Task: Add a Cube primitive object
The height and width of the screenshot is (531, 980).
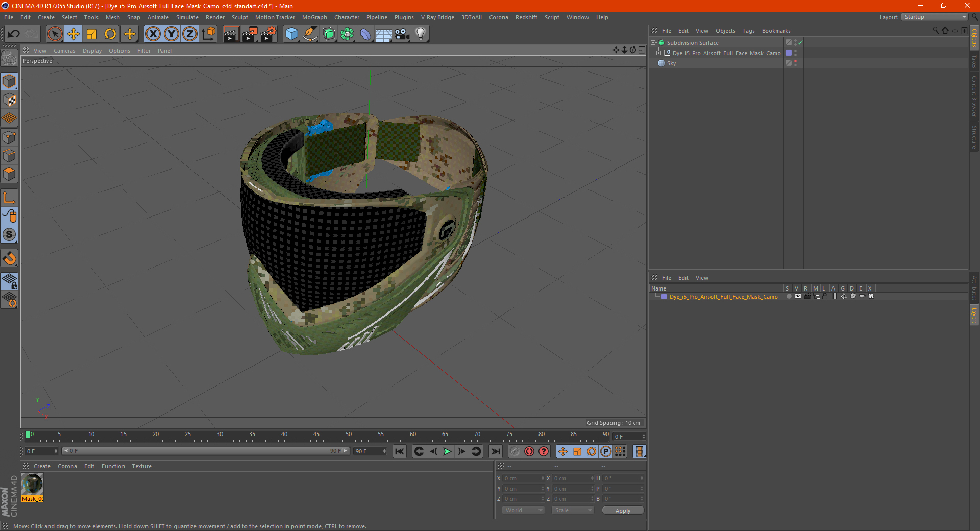Action: pyautogui.click(x=291, y=34)
